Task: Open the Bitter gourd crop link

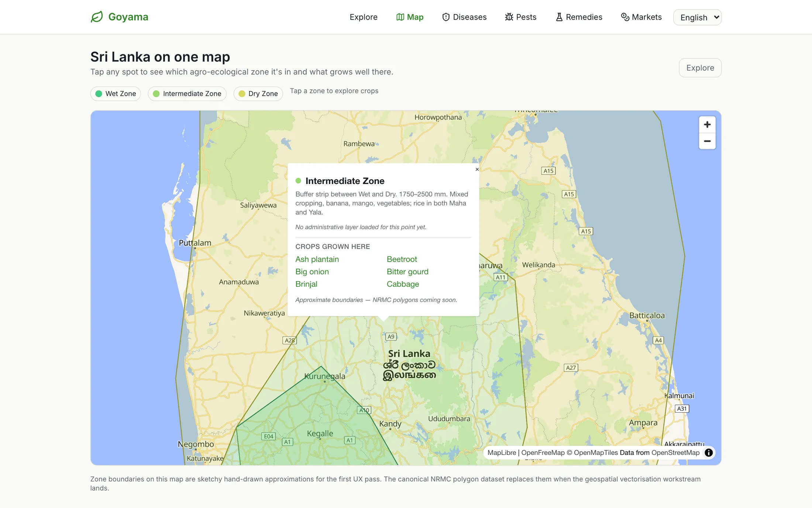Action: click(x=407, y=272)
